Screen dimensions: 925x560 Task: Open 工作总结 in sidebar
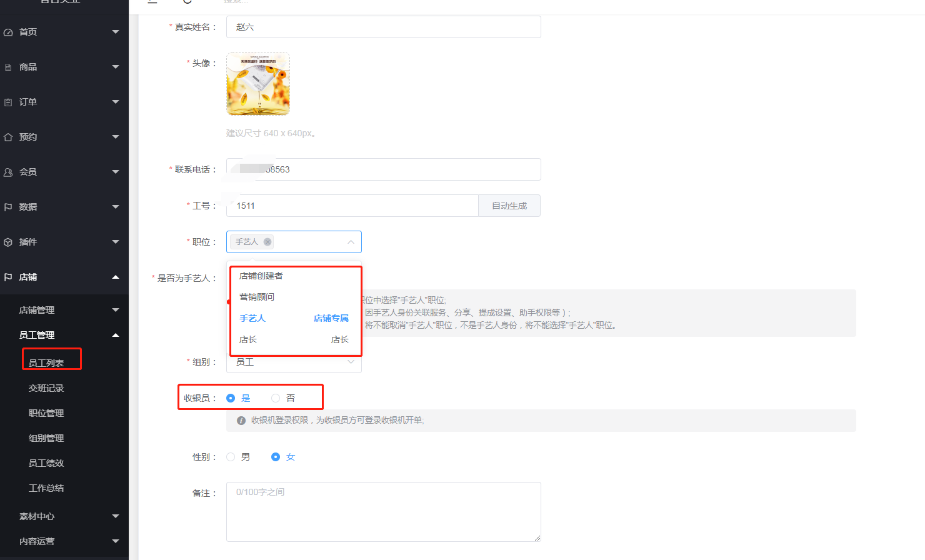[46, 488]
